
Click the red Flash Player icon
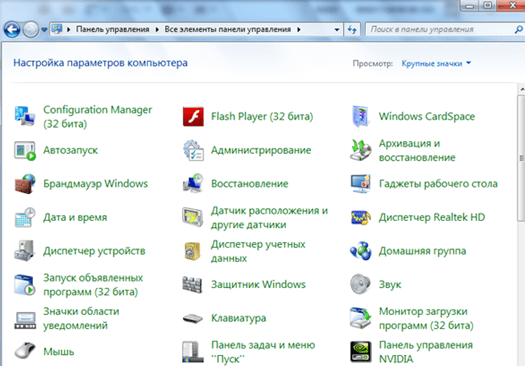pos(193,117)
